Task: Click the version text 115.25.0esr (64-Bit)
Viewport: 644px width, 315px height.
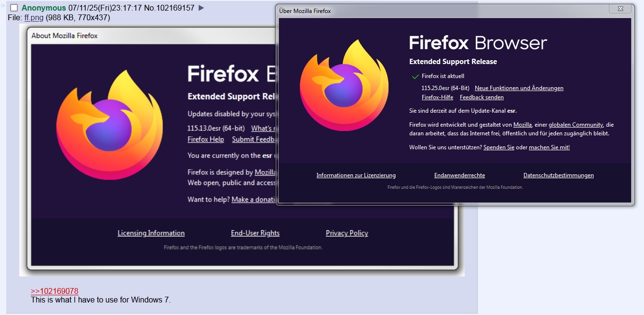Action: [445, 88]
